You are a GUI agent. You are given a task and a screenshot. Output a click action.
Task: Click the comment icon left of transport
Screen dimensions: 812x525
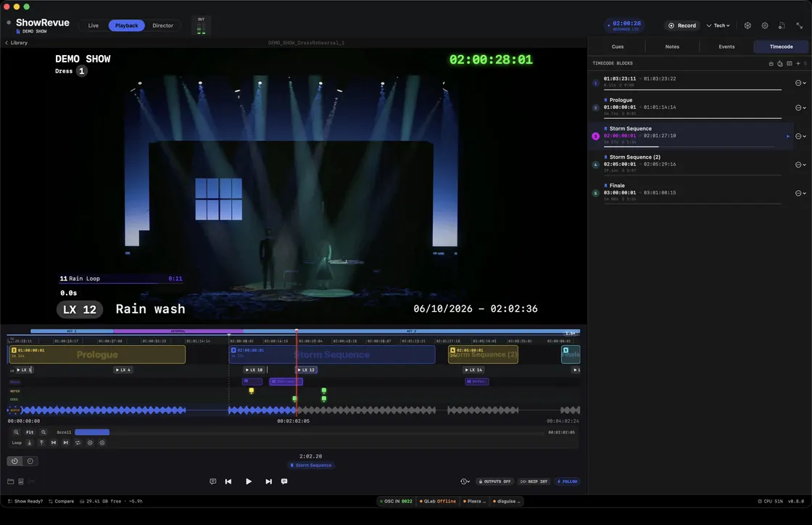point(213,481)
